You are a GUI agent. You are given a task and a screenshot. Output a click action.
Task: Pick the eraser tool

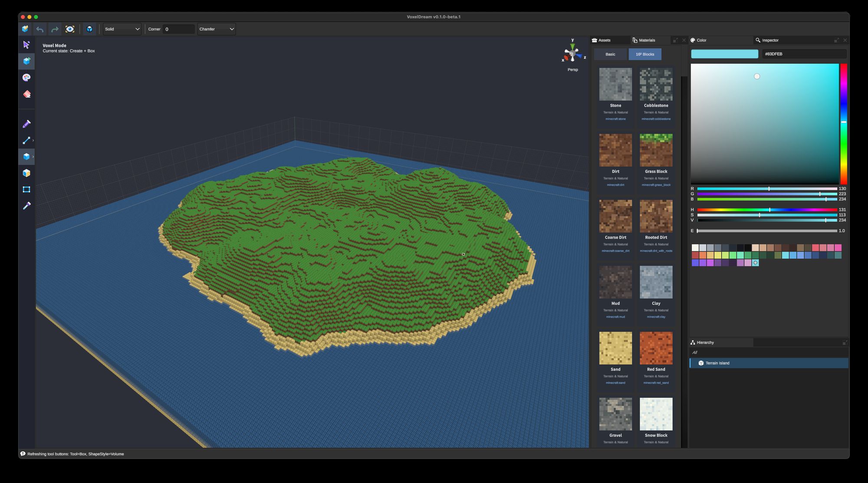26,94
